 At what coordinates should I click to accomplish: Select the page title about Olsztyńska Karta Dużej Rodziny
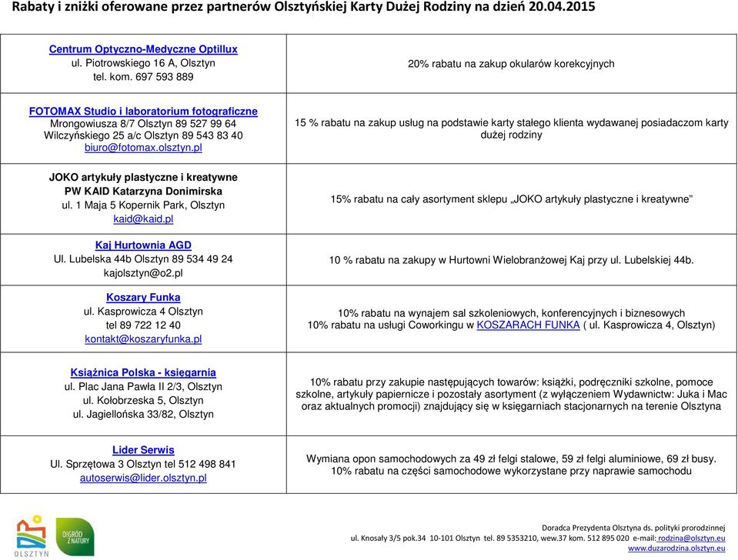click(x=303, y=7)
